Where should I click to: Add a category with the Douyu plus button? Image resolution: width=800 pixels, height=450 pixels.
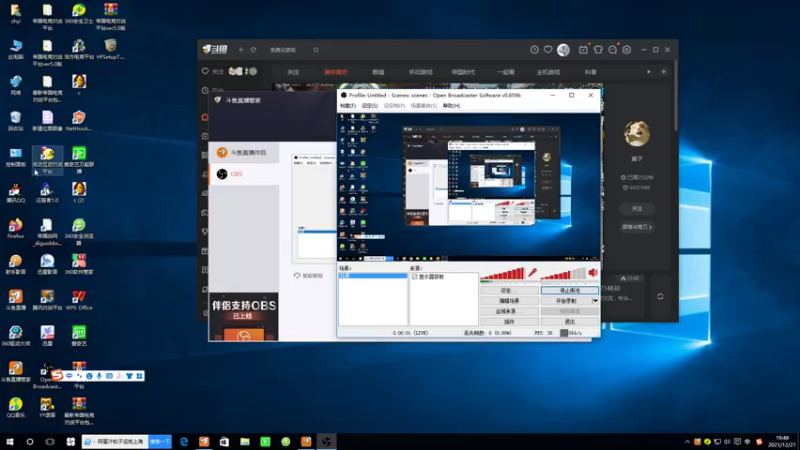coord(663,72)
